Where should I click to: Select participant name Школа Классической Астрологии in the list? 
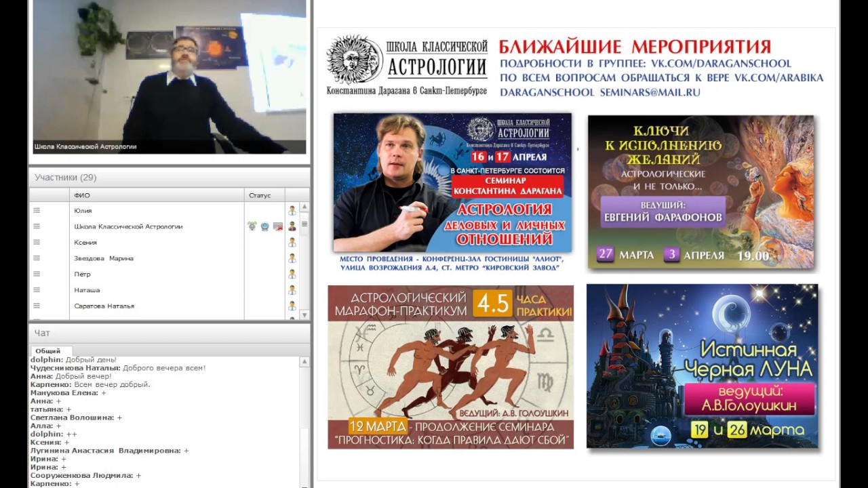(x=128, y=226)
